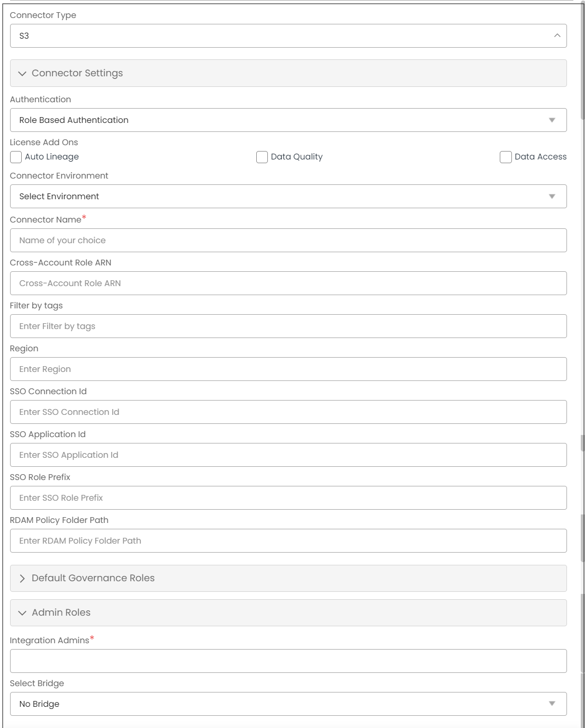The height and width of the screenshot is (728, 585).
Task: Click the Integration Admins required field
Action: [x=288, y=661]
